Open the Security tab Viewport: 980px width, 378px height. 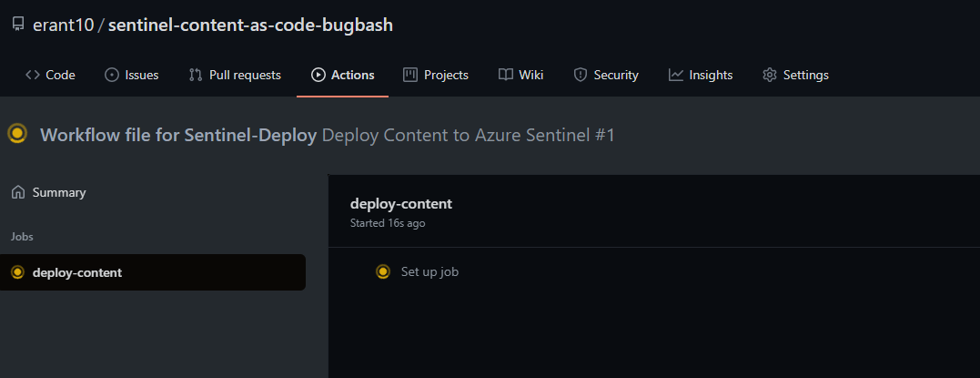[606, 75]
